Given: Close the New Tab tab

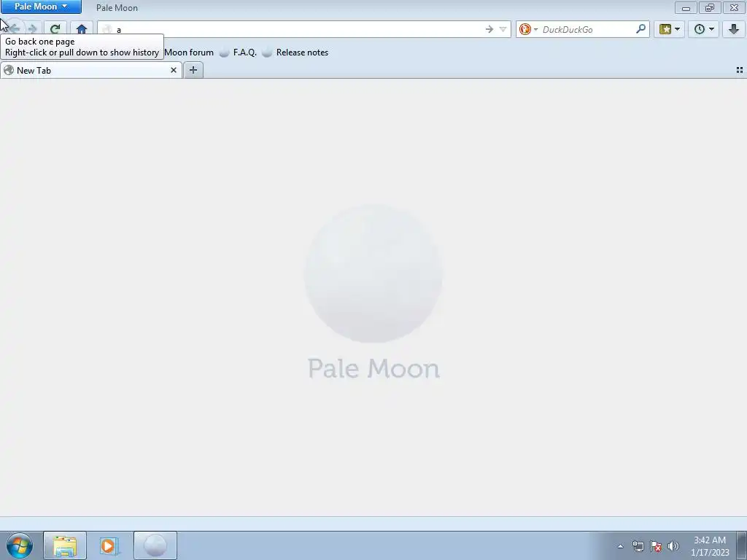Looking at the screenshot, I should click(x=174, y=70).
